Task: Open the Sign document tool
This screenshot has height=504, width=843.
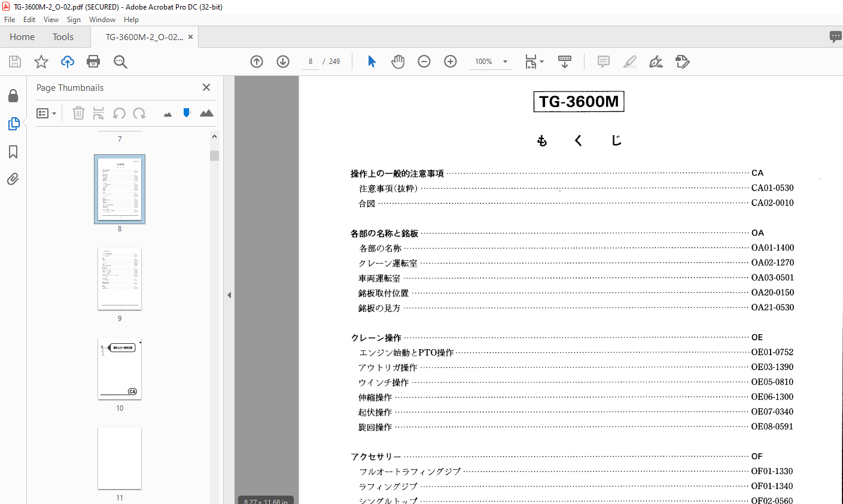Action: tap(656, 62)
